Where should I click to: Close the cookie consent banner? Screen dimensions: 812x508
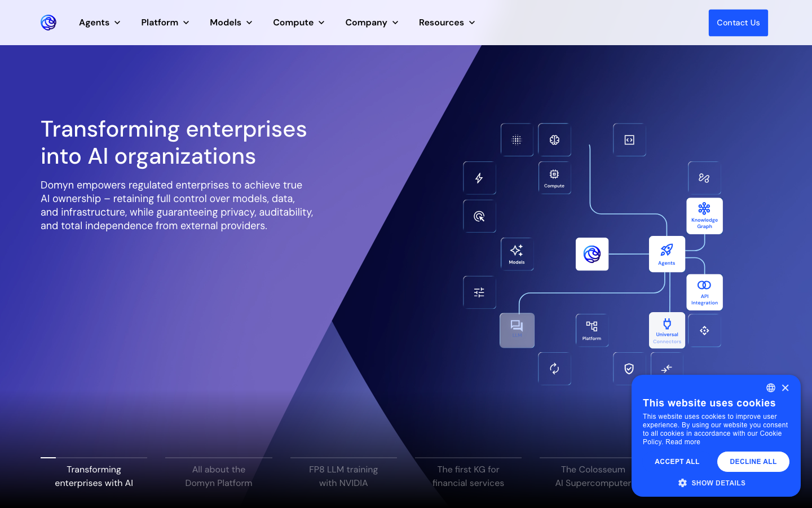click(785, 388)
